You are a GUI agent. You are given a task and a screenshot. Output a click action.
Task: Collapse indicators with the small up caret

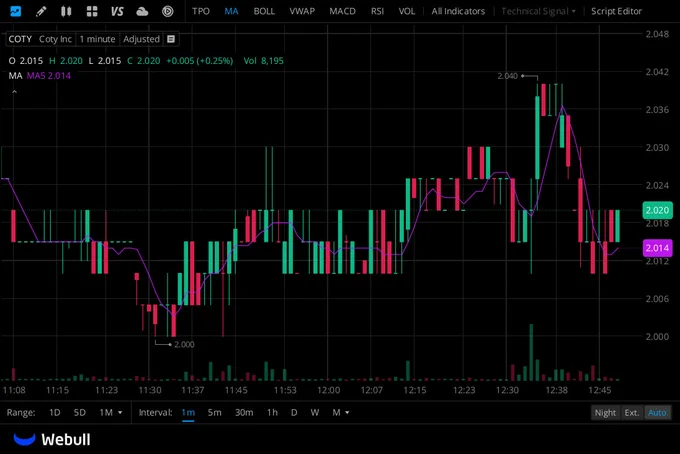(x=14, y=91)
